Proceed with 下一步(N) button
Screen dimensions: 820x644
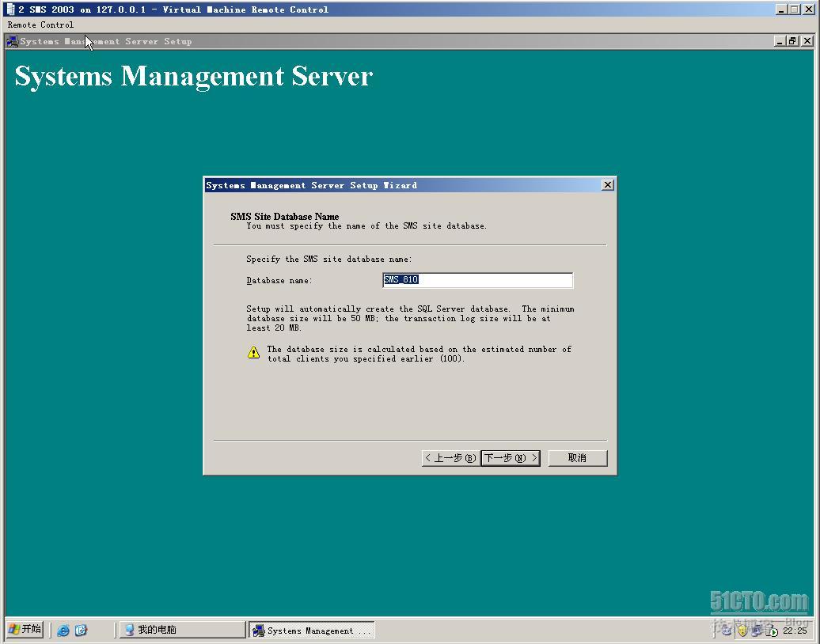coord(511,458)
